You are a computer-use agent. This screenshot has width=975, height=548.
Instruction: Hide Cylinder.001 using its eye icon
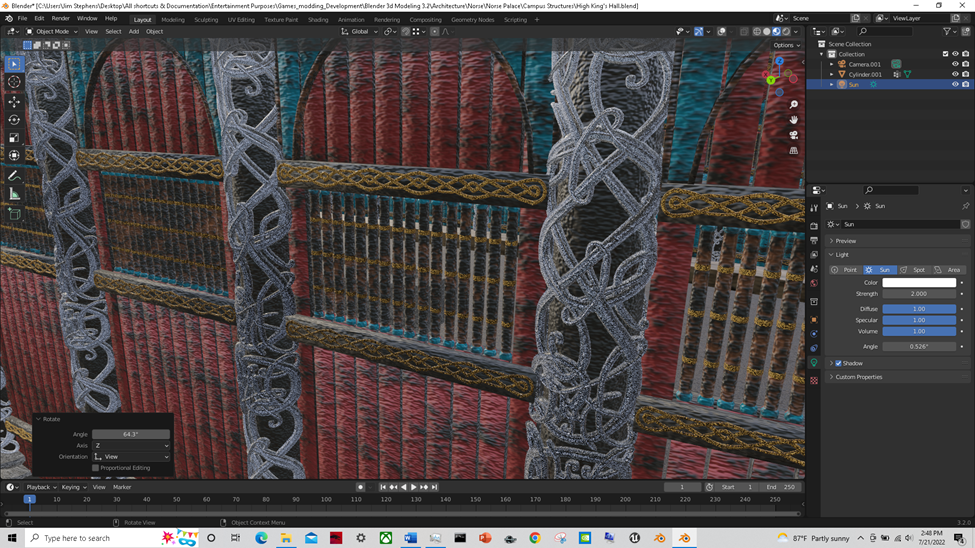955,74
